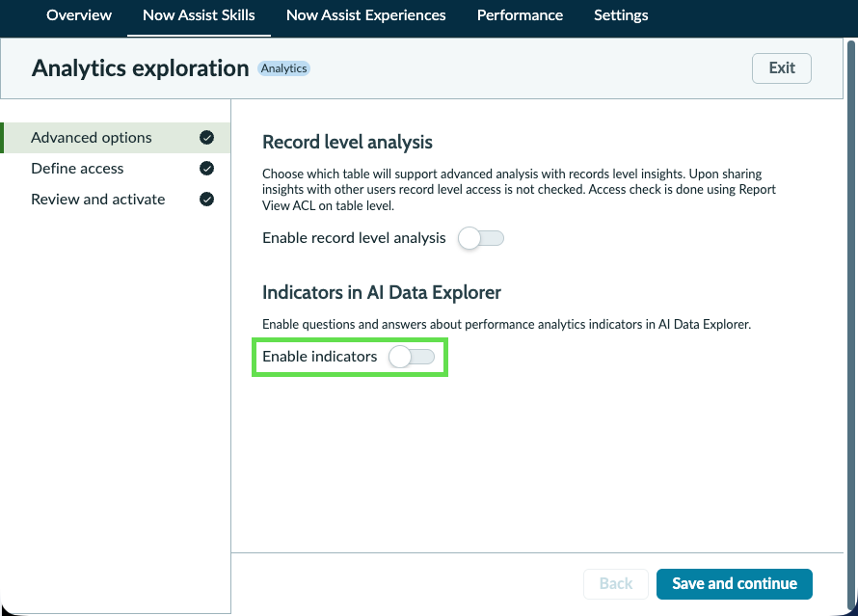Click the Analytics exploration title
Viewport: 858px width, 616px height.
click(140, 68)
